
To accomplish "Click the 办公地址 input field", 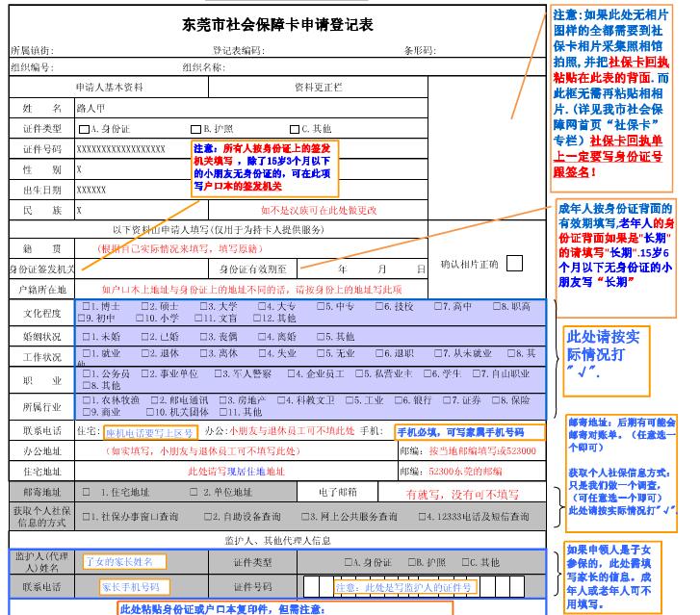I will (236, 451).
